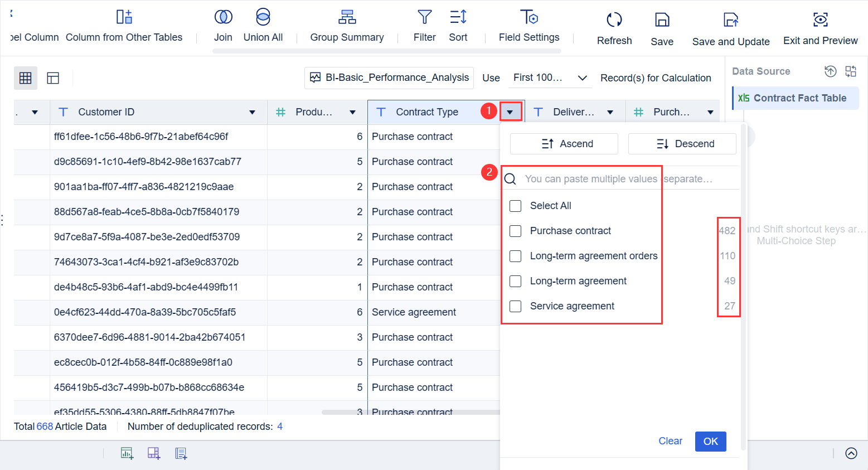Tick the Purchase contract checkbox
This screenshot has height=470, width=868.
pos(516,231)
